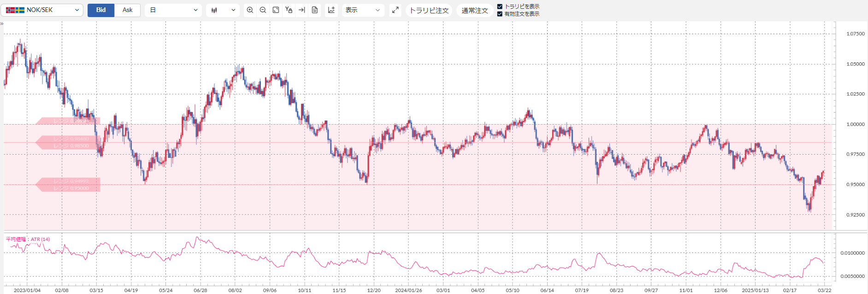This screenshot has width=868, height=294.
Task: Click the 2023/01/04 date axis label
Action: pyautogui.click(x=27, y=290)
